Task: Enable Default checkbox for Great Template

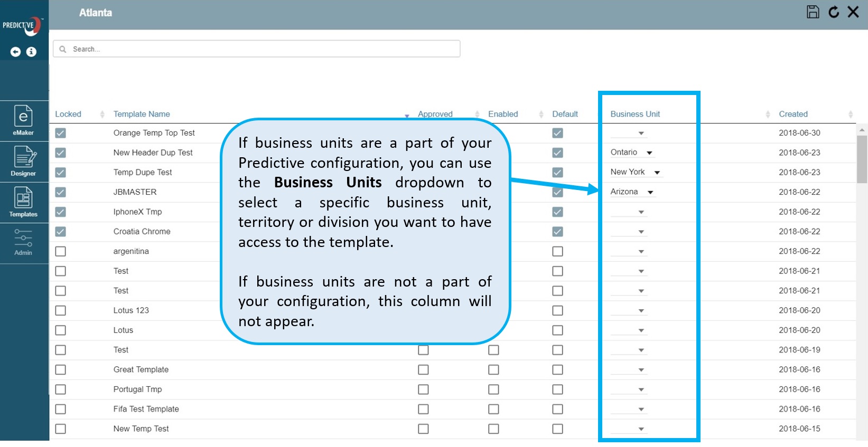Action: coord(557,370)
